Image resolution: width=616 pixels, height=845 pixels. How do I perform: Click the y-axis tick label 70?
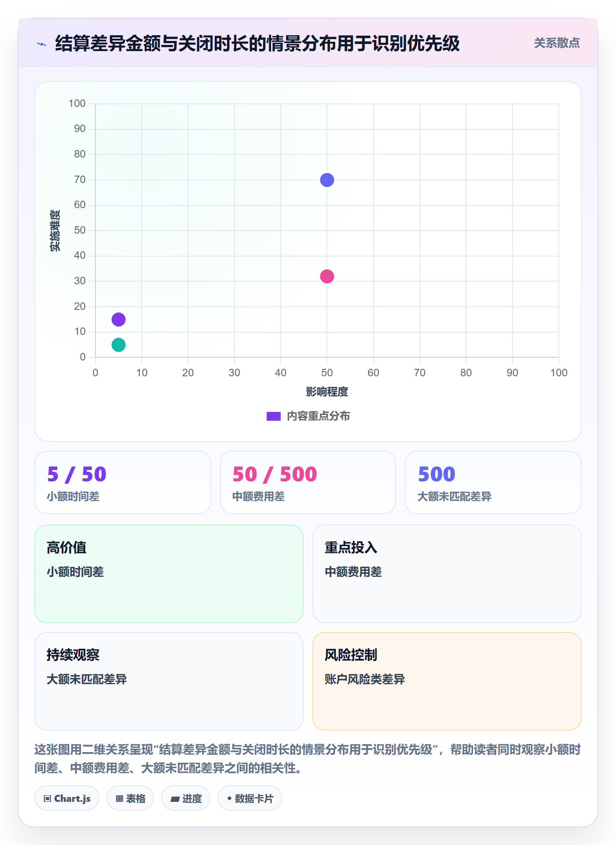[80, 180]
